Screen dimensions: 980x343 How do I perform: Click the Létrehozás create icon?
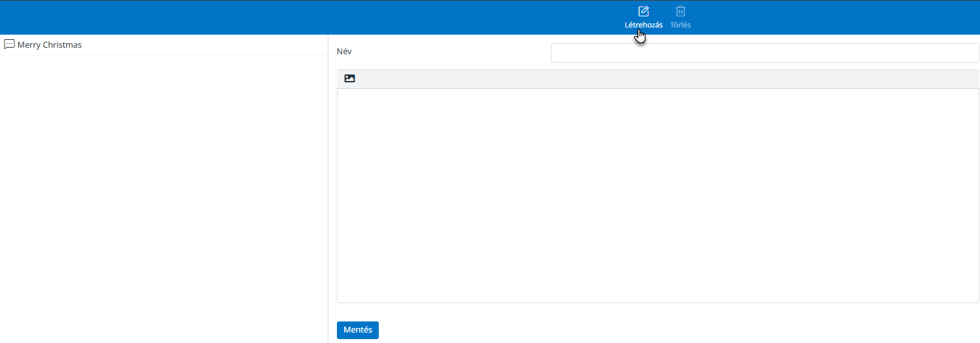644,11
